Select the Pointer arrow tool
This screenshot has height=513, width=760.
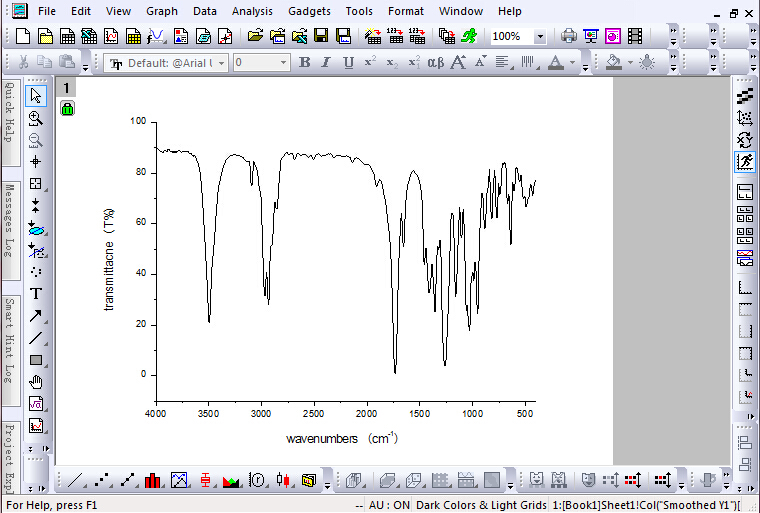click(36, 96)
